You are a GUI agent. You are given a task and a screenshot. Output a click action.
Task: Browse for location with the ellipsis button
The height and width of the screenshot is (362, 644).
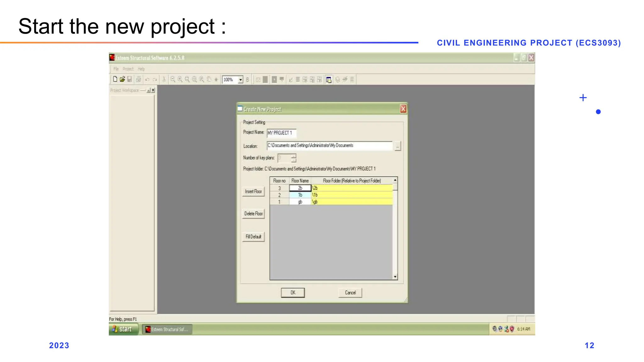click(x=398, y=146)
